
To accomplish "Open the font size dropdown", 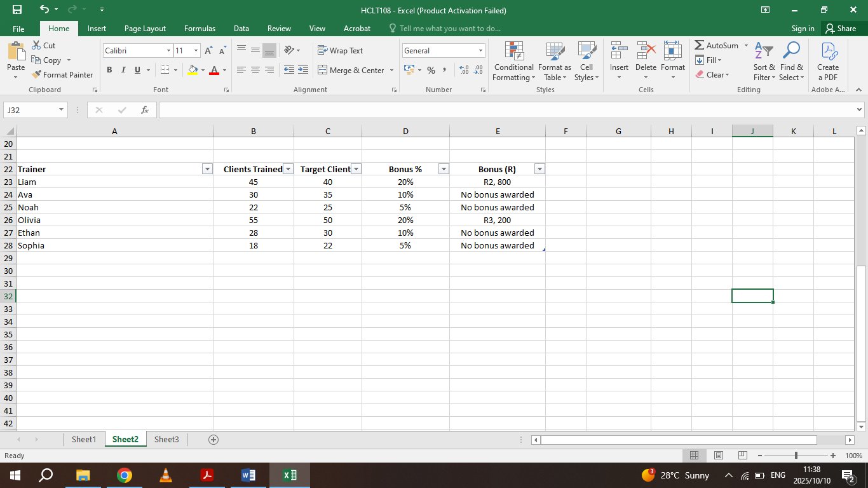I will (x=195, y=50).
